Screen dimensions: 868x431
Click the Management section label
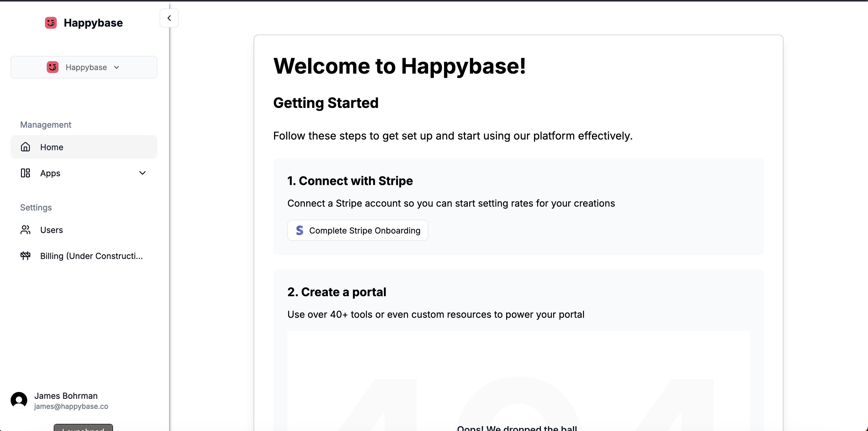pos(46,125)
